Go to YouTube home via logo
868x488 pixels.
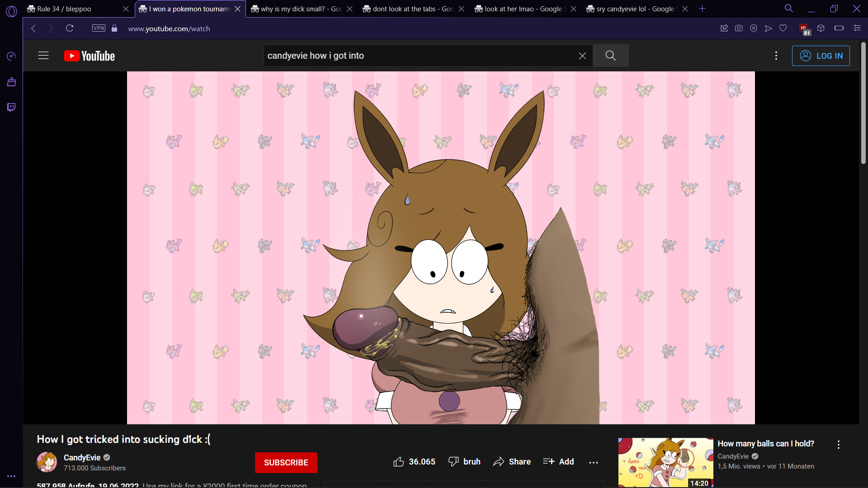(90, 56)
